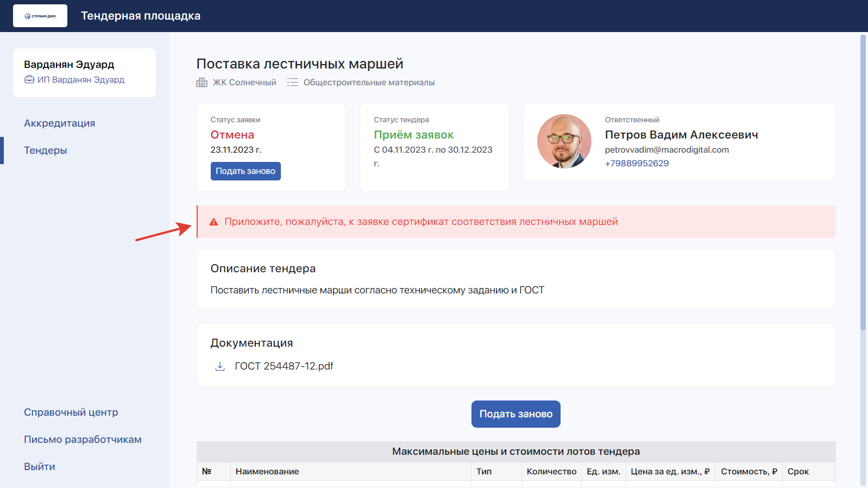Click Петров Вадим's profile photo
Viewport: 868px width, 488px height.
click(x=564, y=141)
